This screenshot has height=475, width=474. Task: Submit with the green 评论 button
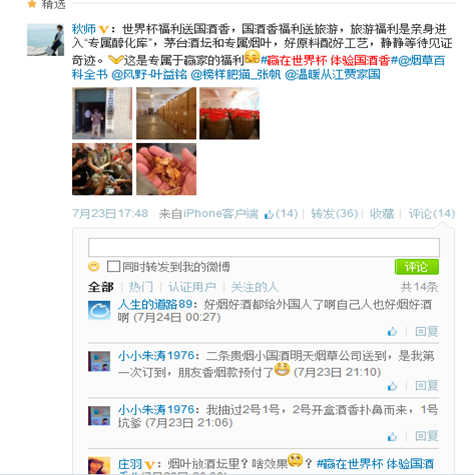coord(417,267)
